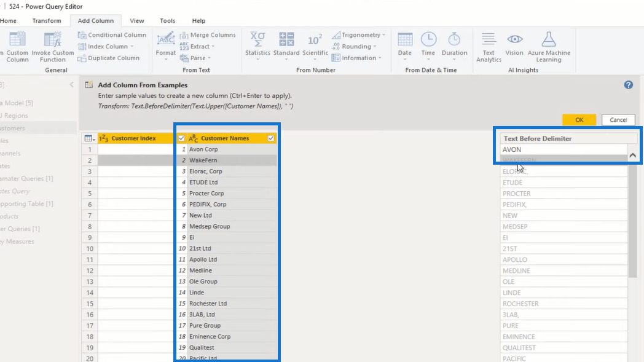
Task: Select the Supporting Table [1] group
Action: coord(27,203)
